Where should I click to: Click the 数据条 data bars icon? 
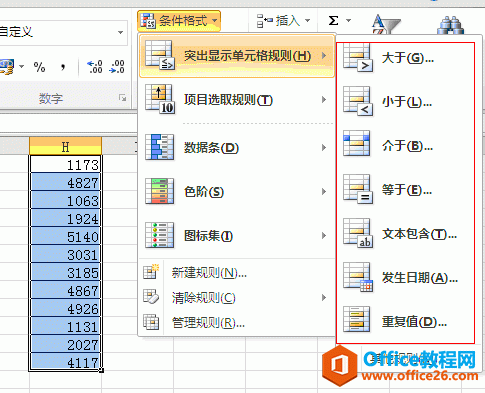click(x=160, y=147)
